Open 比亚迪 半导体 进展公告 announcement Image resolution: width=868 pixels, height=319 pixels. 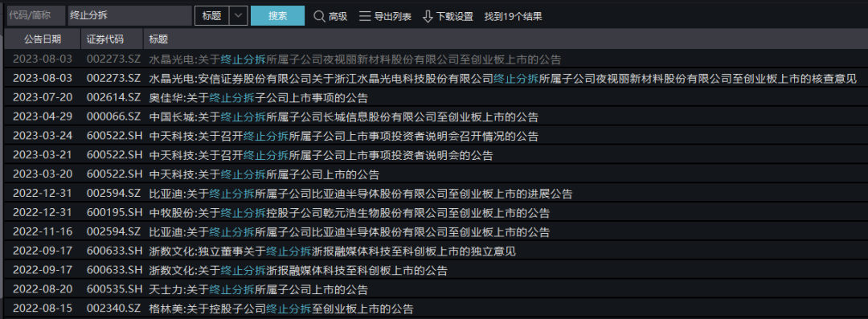(x=360, y=194)
